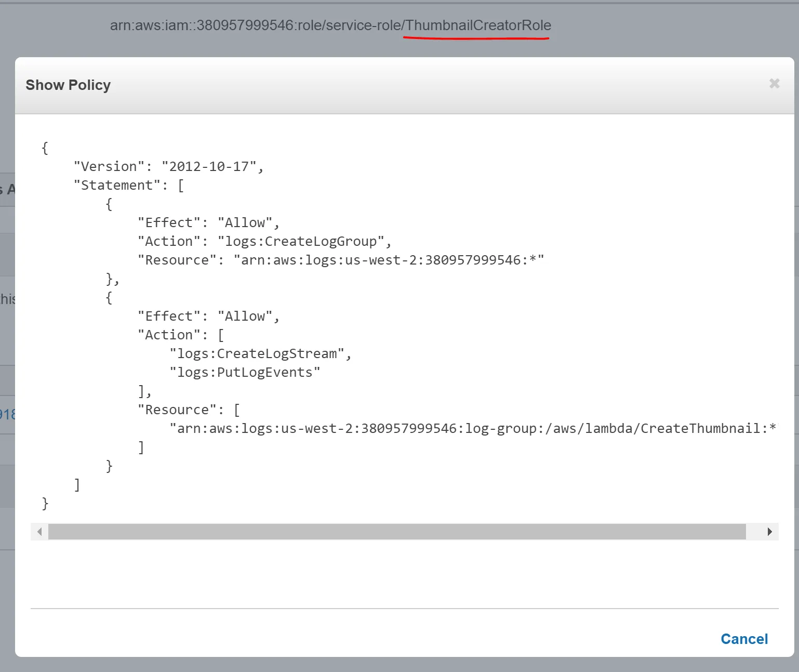Image resolution: width=799 pixels, height=672 pixels.
Task: Click the "Action": [ line
Action: [181, 335]
